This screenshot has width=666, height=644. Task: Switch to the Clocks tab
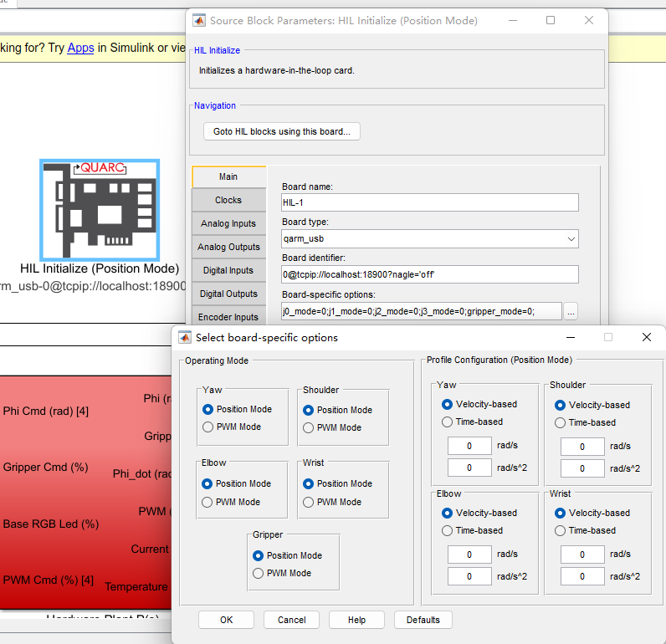point(228,200)
